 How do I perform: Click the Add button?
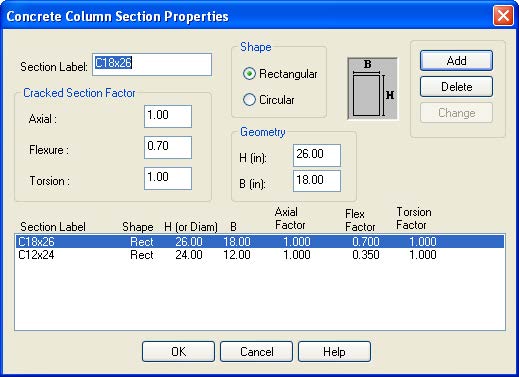pyautogui.click(x=456, y=61)
